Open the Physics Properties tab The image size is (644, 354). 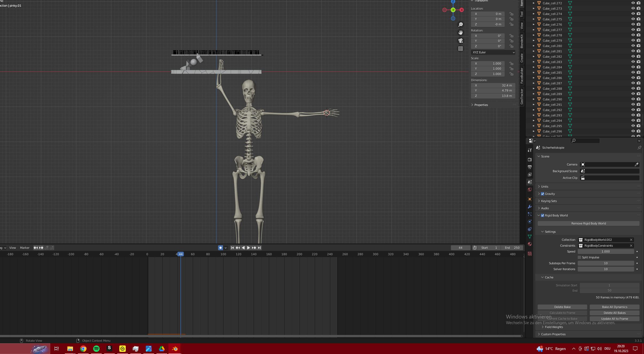530,222
